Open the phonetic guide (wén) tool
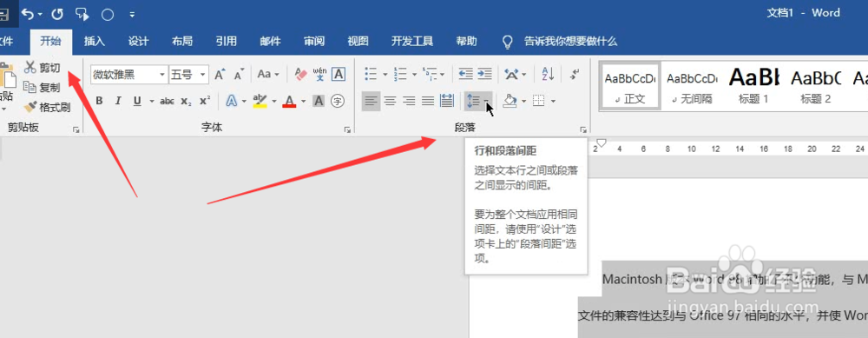868x338 pixels. [x=319, y=74]
